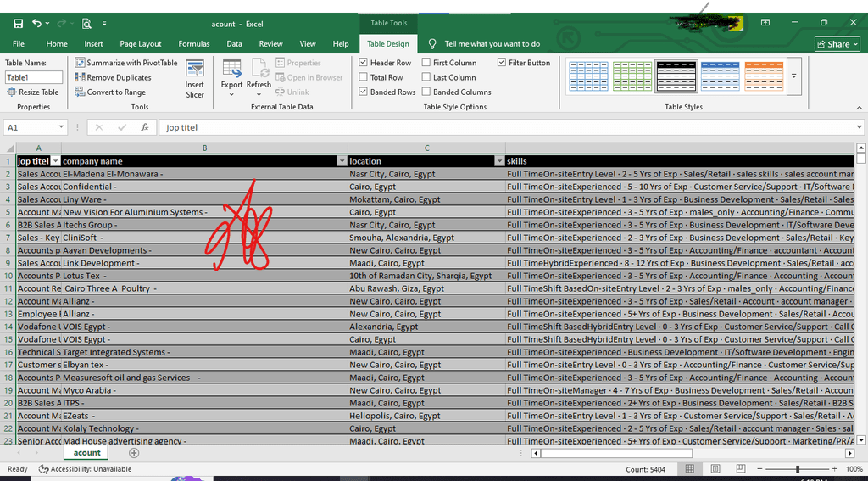Apply the green banded table style
The width and height of the screenshot is (868, 481).
pyautogui.click(x=631, y=76)
